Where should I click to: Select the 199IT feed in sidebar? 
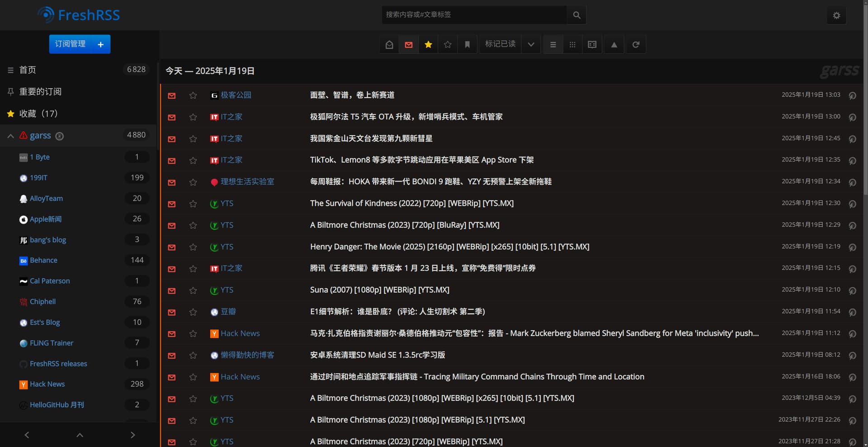point(38,178)
